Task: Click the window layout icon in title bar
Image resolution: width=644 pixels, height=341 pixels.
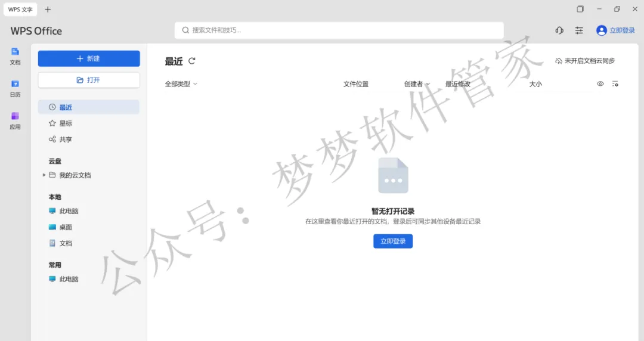Action: coord(580,9)
